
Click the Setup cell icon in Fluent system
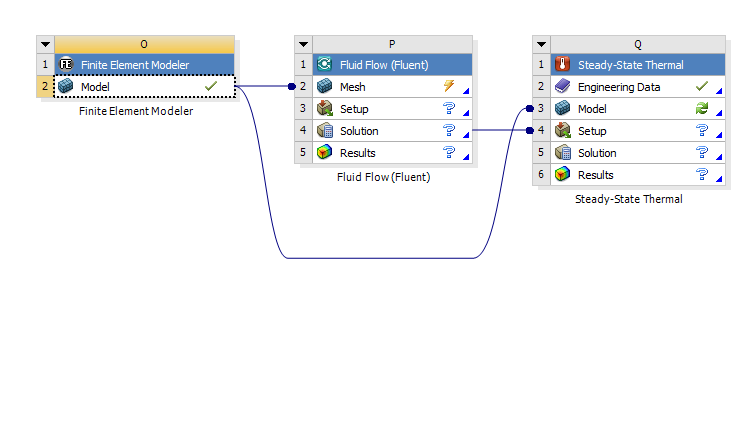click(x=325, y=108)
